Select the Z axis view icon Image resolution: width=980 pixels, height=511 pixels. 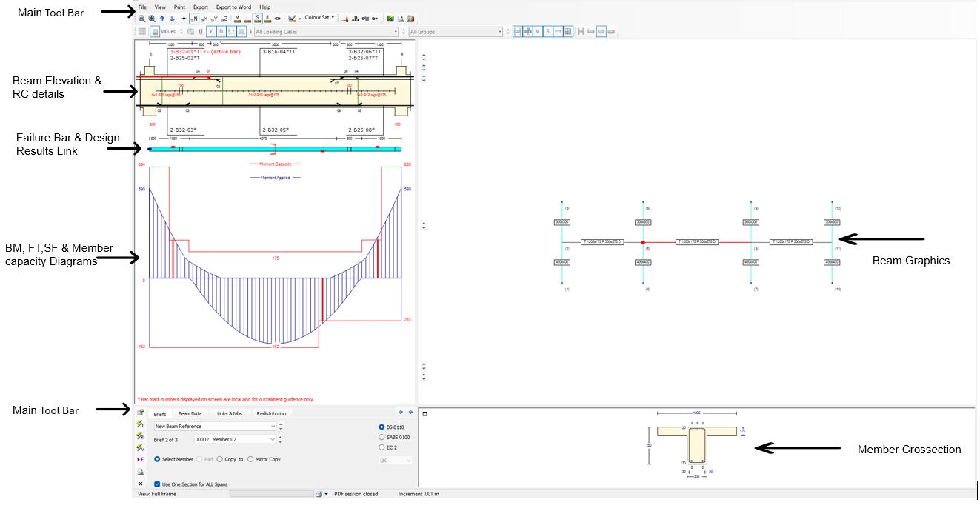point(224,19)
